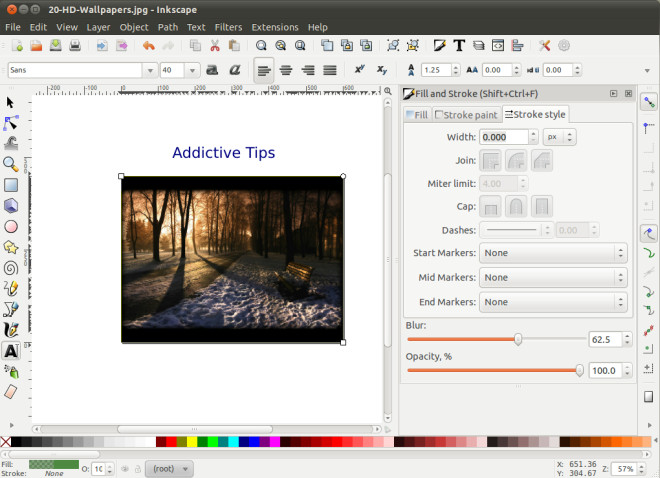Select the Circle/Ellipse tool

click(11, 226)
